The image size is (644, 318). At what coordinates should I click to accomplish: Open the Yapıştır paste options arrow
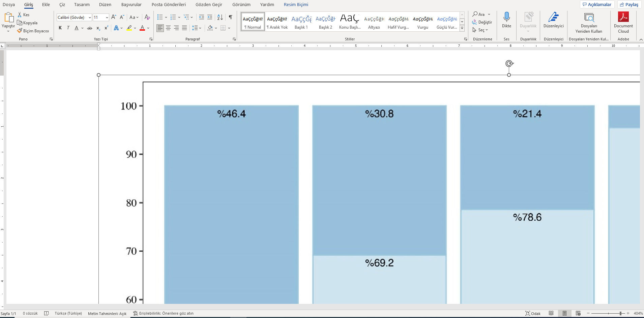[x=8, y=31]
